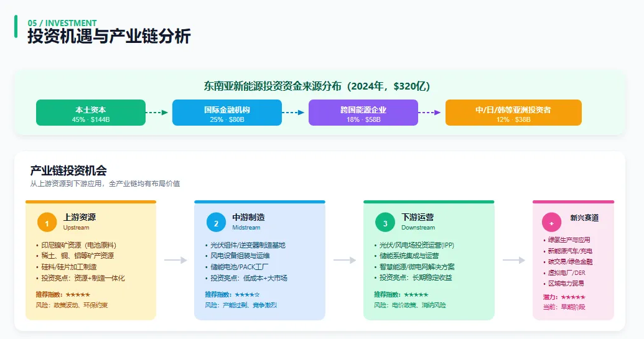Click the '12% · $38B' value
Image resolution: width=644 pixels, height=339 pixels.
click(x=513, y=119)
